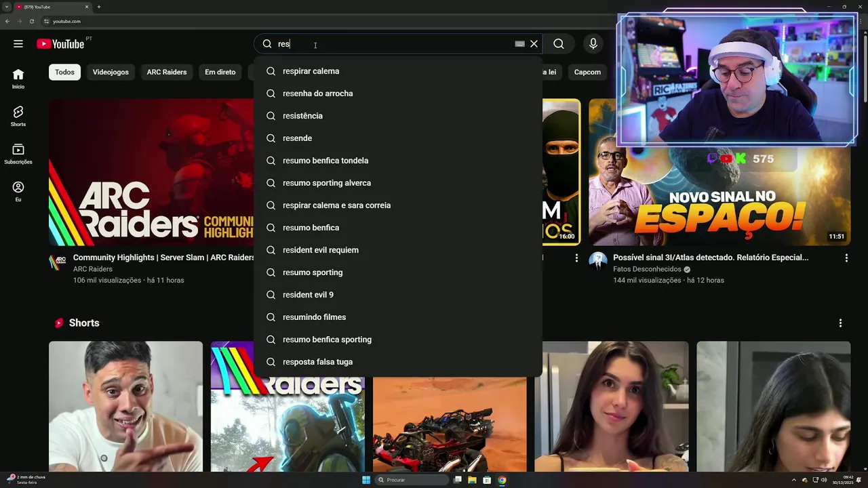Go back with the browser back arrow
This screenshot has width=868, height=488.
click(x=7, y=21)
